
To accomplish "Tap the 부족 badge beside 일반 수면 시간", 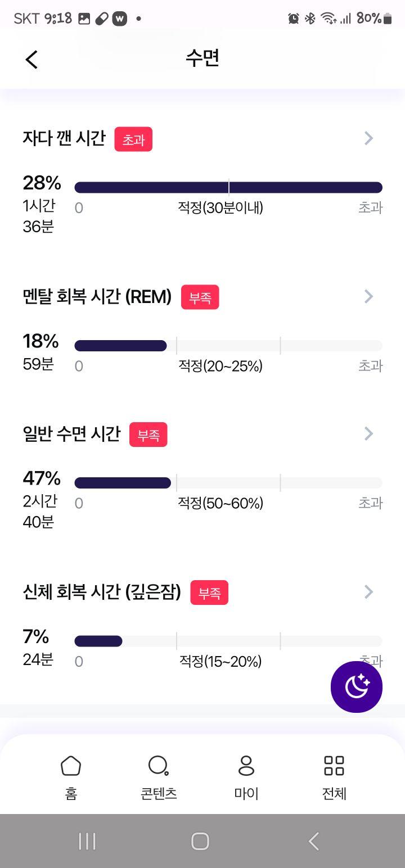I will 148,435.
